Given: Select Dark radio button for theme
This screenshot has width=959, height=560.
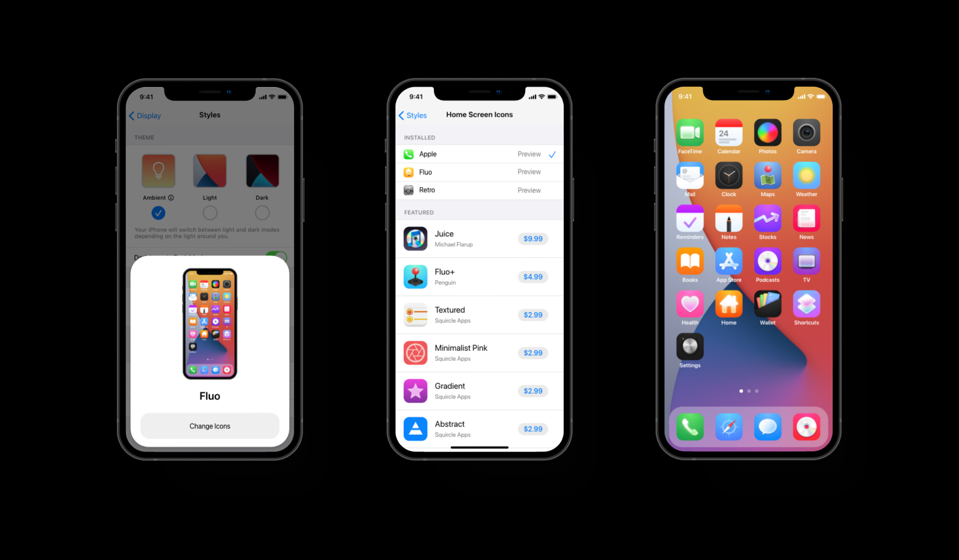Looking at the screenshot, I should pyautogui.click(x=262, y=213).
